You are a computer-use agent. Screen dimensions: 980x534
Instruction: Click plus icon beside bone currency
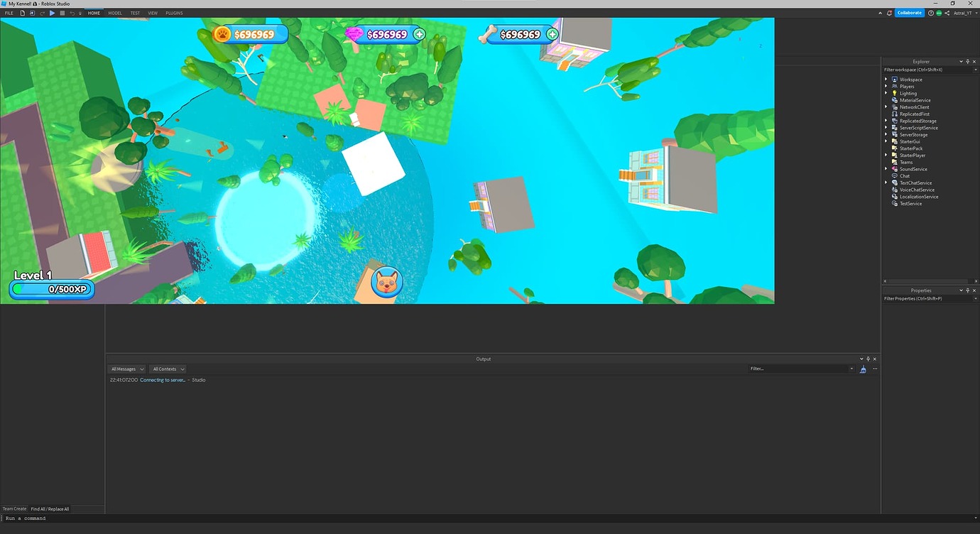coord(552,34)
